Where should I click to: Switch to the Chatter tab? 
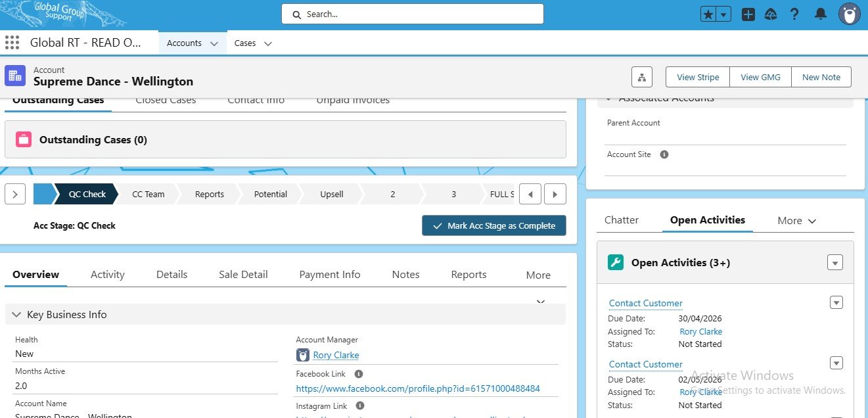click(621, 220)
